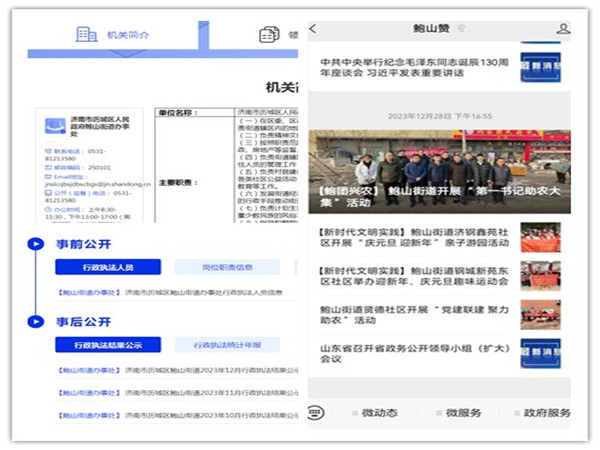Open 济钢鑫苑社区 亲子游园活动 article
The height and width of the screenshot is (450, 600).
tap(414, 237)
